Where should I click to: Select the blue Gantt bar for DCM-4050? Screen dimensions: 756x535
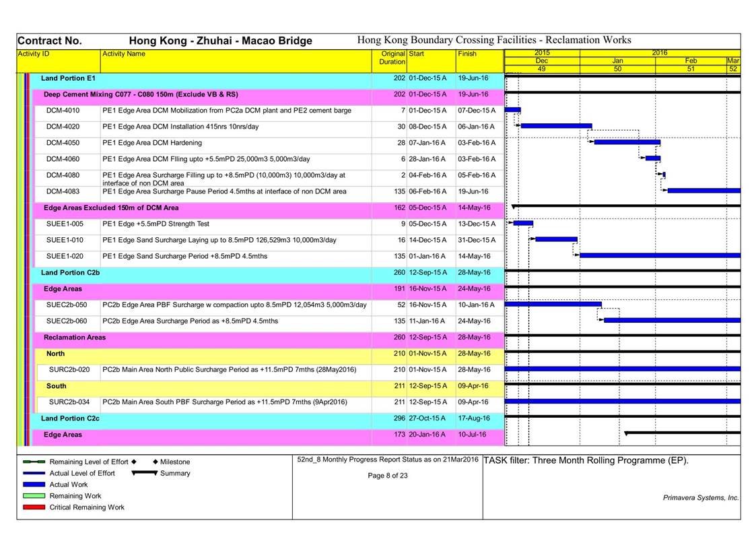click(627, 142)
